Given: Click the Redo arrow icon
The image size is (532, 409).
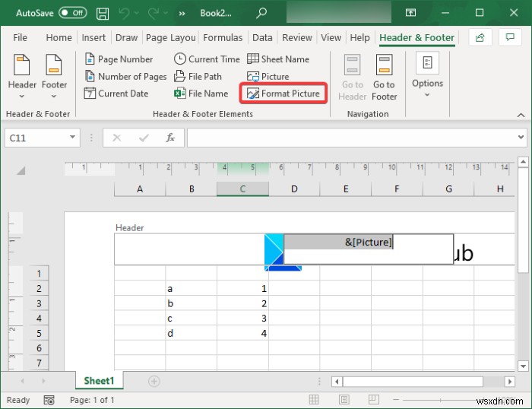Looking at the screenshot, I should [154, 13].
